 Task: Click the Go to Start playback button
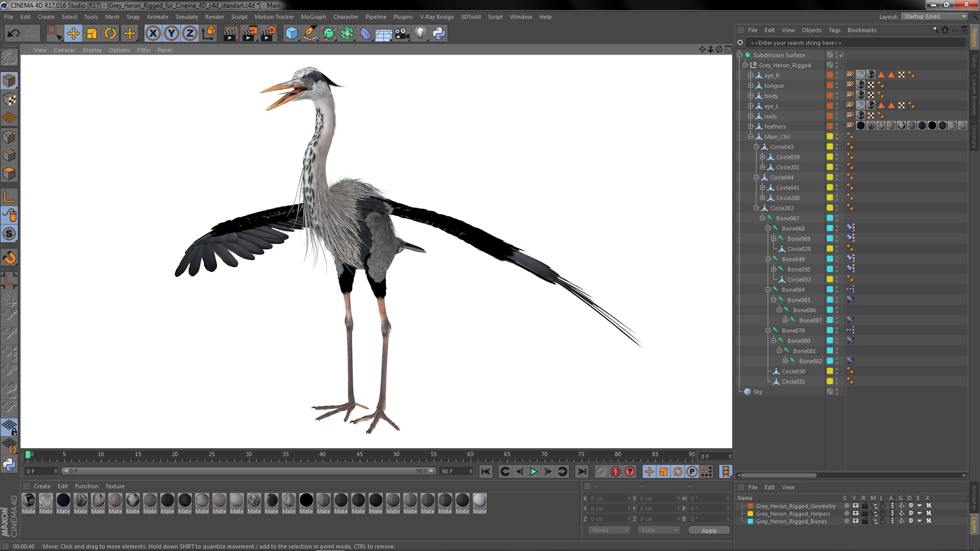tap(485, 471)
